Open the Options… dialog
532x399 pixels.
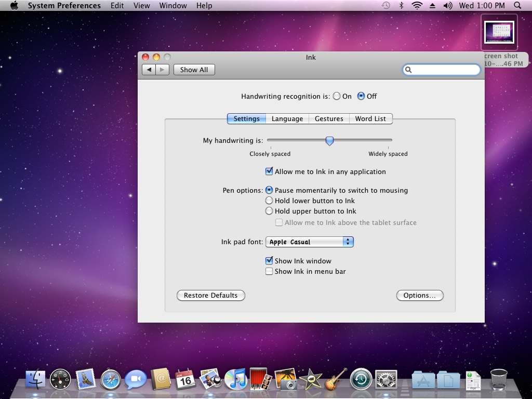[x=420, y=295]
